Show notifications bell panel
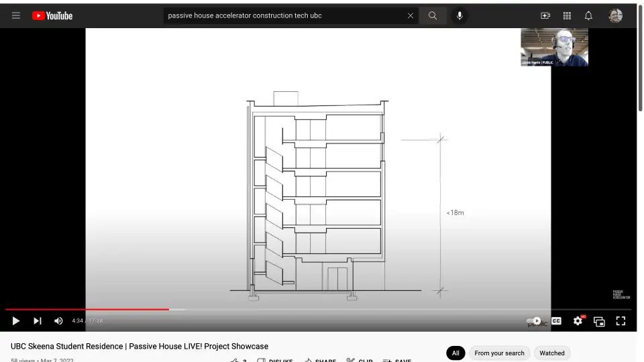 click(x=588, y=15)
